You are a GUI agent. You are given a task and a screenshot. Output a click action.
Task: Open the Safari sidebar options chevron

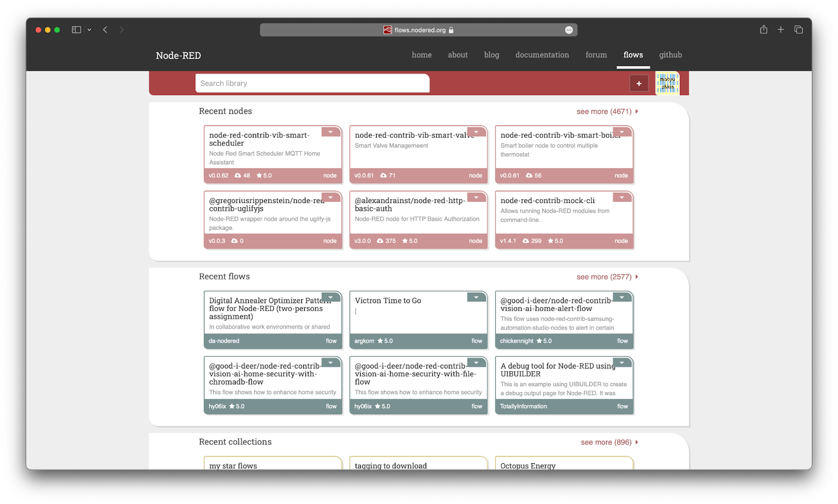pos(90,30)
